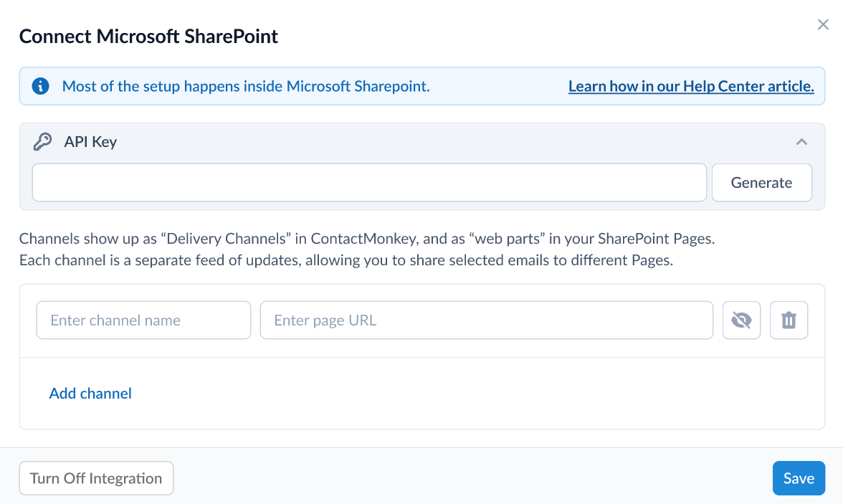The height and width of the screenshot is (504, 843).
Task: Click Turn Off Integration
Action: click(x=96, y=477)
